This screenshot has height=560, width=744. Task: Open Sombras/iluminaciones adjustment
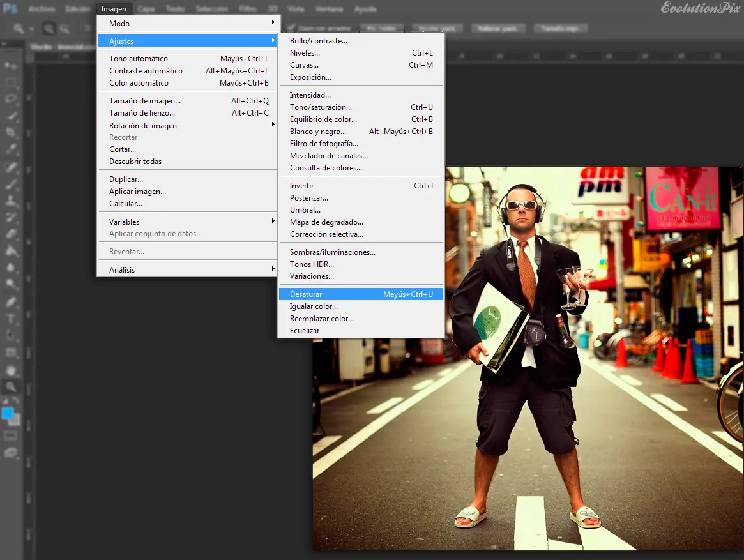click(361, 252)
